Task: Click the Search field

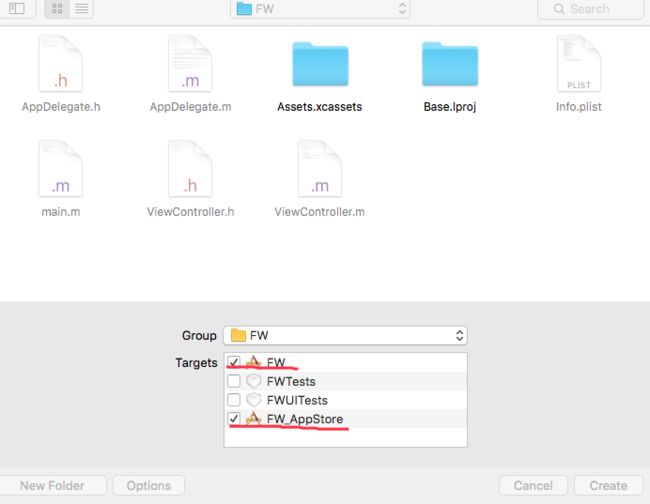Action: [x=590, y=9]
